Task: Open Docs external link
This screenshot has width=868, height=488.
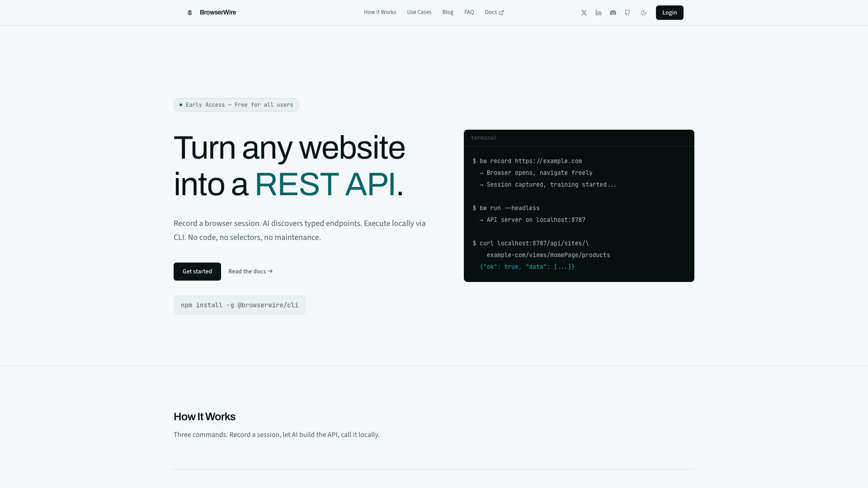Action: click(x=491, y=12)
